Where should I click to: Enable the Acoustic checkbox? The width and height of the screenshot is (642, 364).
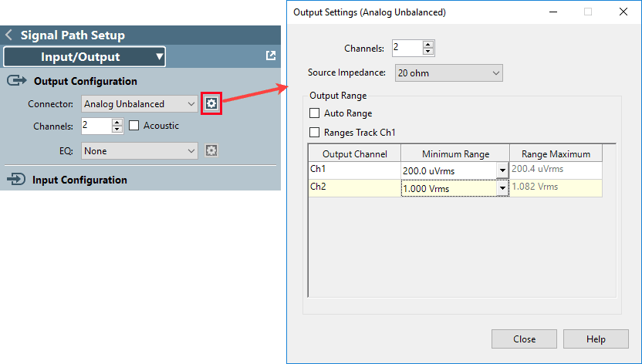(x=134, y=126)
